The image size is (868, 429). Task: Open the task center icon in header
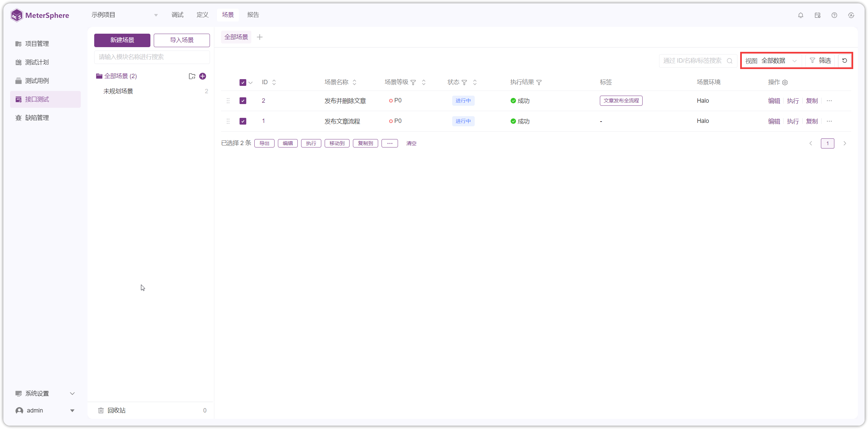pyautogui.click(x=818, y=15)
